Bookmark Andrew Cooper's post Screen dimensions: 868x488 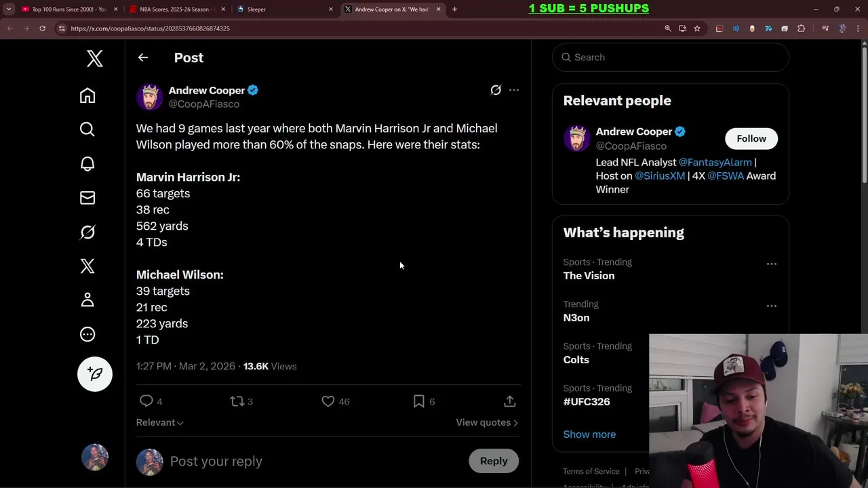coord(419,401)
